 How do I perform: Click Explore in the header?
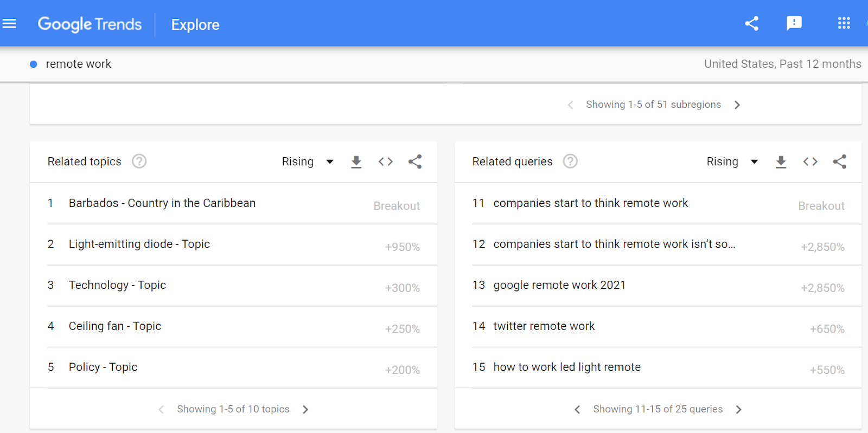click(x=195, y=25)
